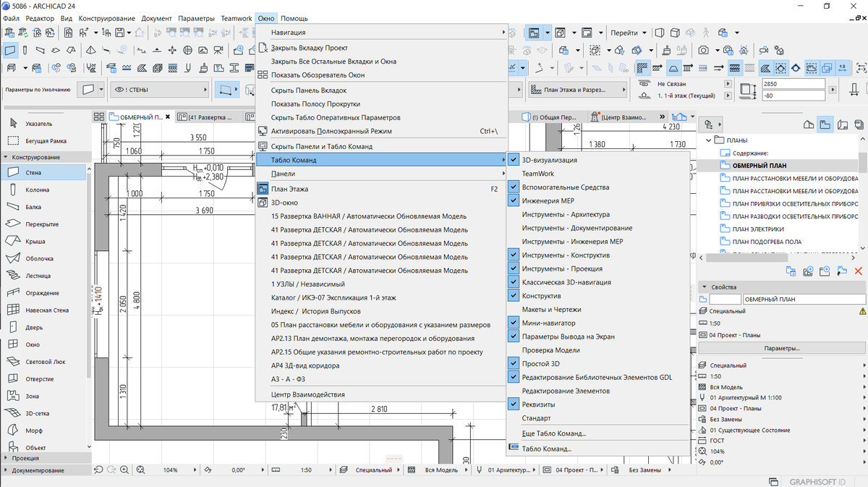
Task: Select 15 Развертка ВАННАЯ window entry
Action: click(382, 216)
